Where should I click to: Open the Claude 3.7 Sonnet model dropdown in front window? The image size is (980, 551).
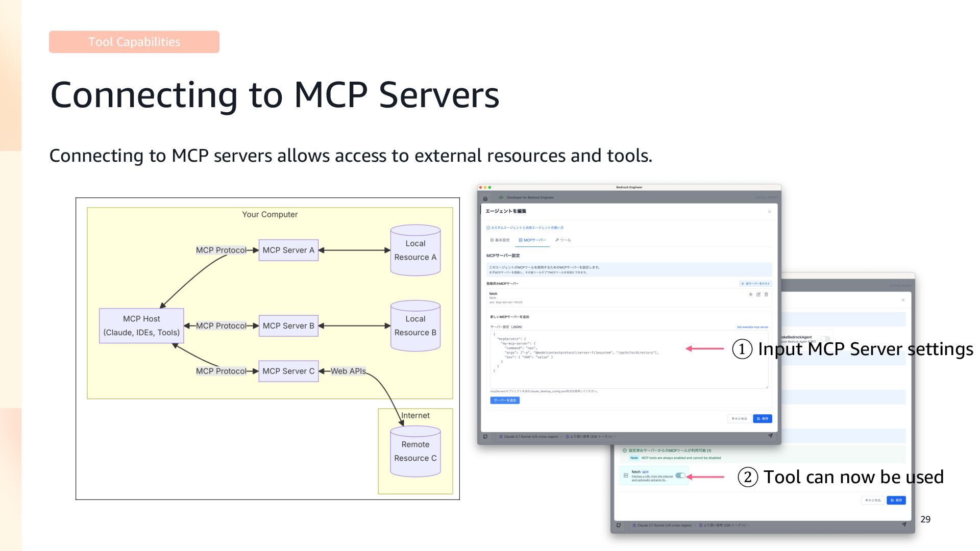click(530, 437)
